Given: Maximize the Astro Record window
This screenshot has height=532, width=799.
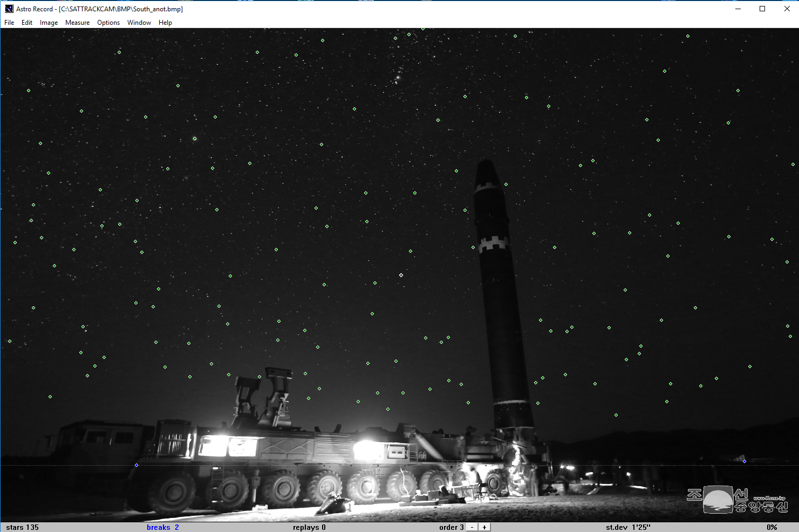Looking at the screenshot, I should [762, 9].
